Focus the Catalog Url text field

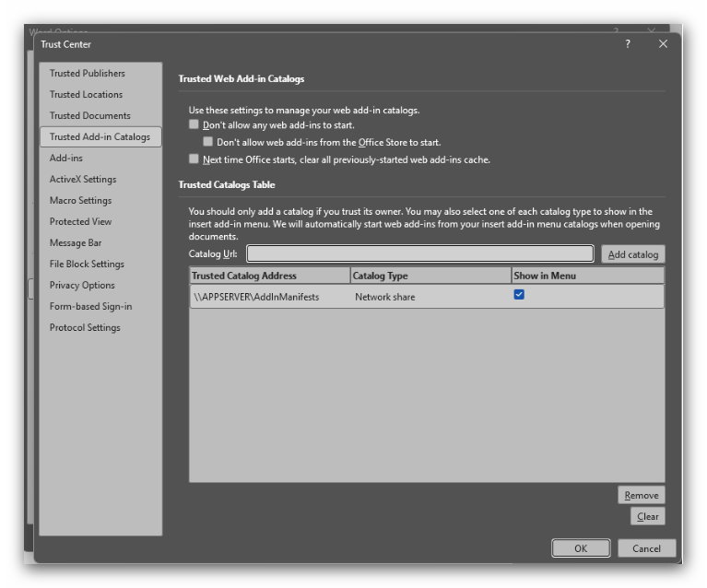coord(419,253)
